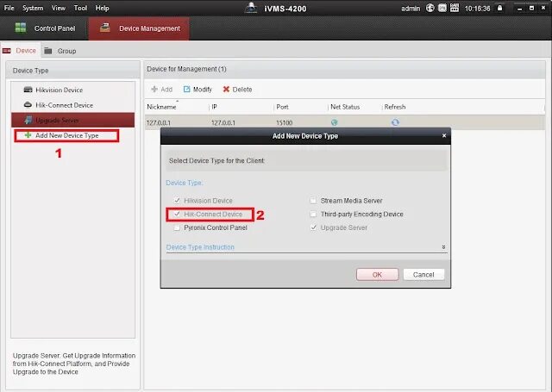Click the Hikvision Device list icon
The image size is (552, 392).
[28, 90]
